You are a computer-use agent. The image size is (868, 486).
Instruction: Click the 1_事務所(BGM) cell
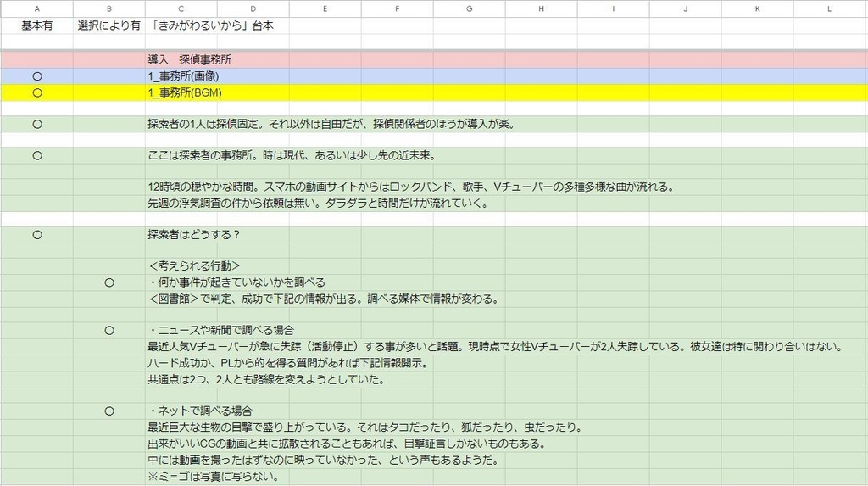184,92
